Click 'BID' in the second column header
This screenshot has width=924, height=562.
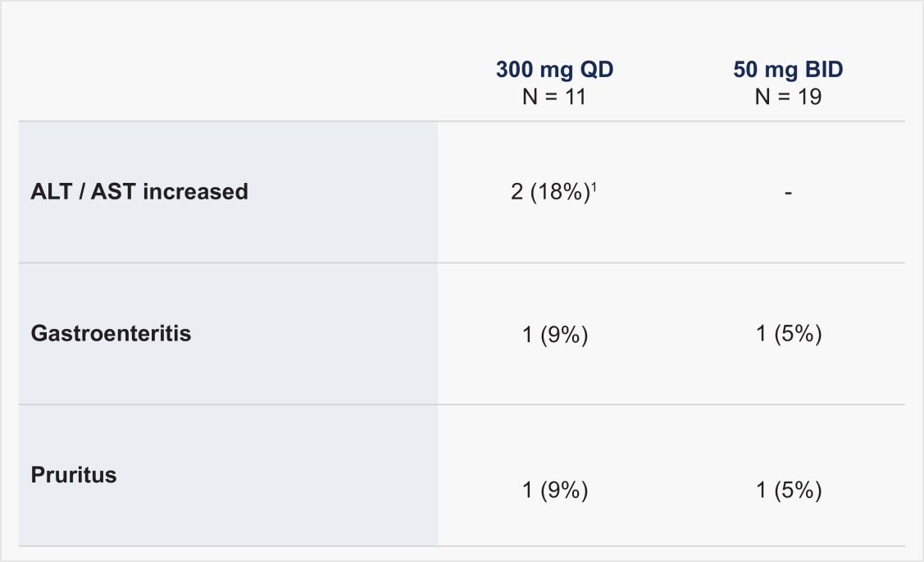coord(825,70)
